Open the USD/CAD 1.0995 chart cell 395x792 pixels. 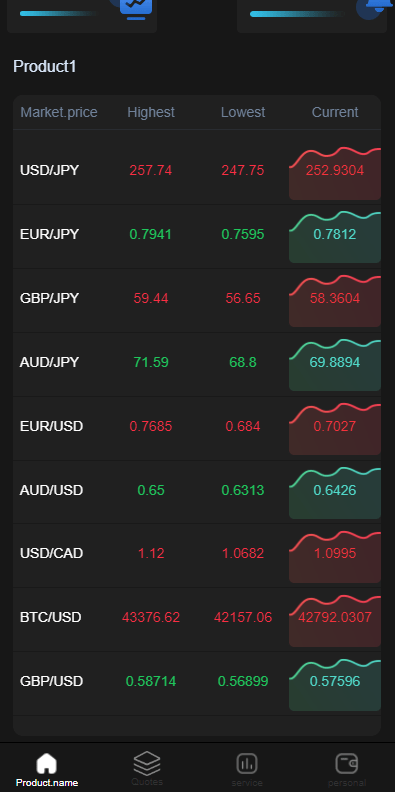(335, 556)
